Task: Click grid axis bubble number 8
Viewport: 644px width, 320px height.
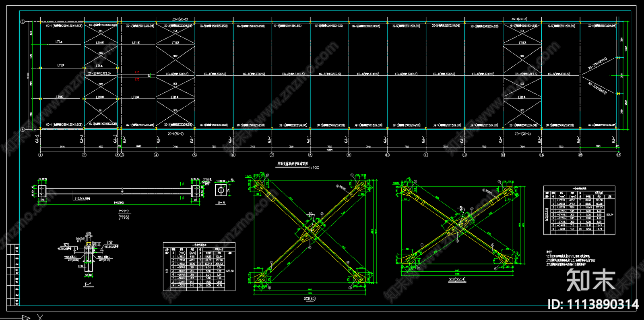Action: click(x=310, y=155)
